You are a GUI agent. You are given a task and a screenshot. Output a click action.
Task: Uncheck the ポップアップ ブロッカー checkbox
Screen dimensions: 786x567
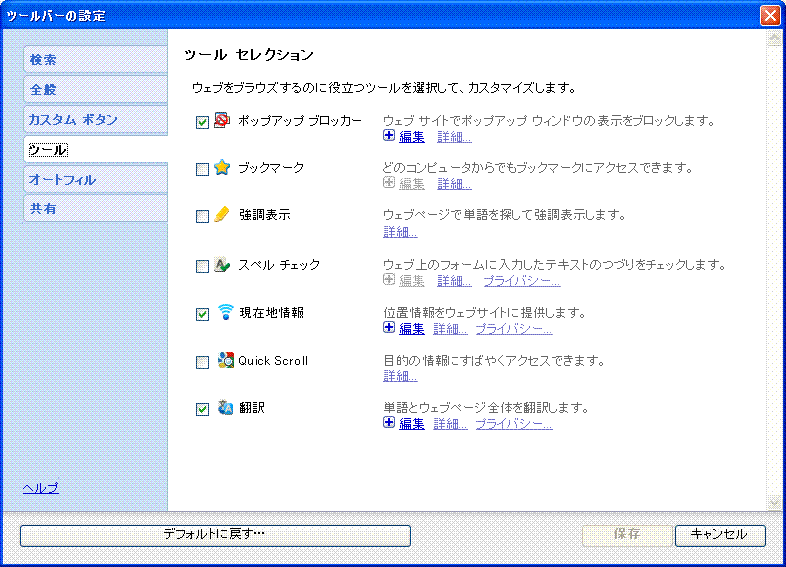pos(203,122)
